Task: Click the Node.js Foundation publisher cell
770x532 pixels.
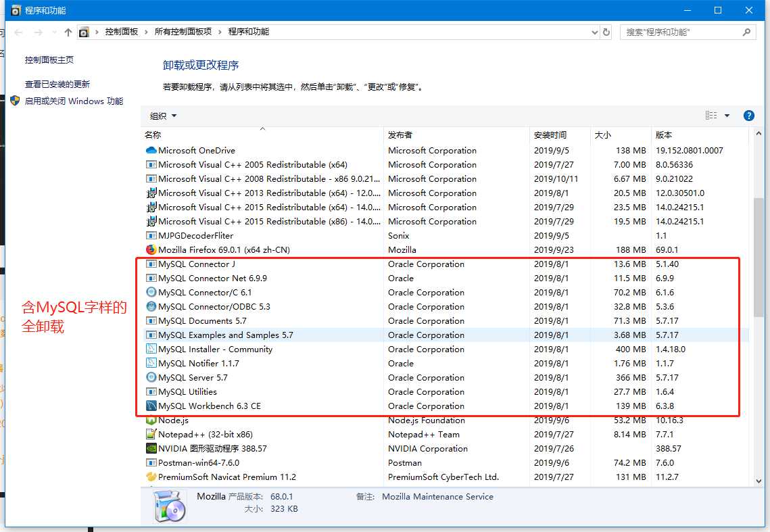Action: click(x=427, y=420)
